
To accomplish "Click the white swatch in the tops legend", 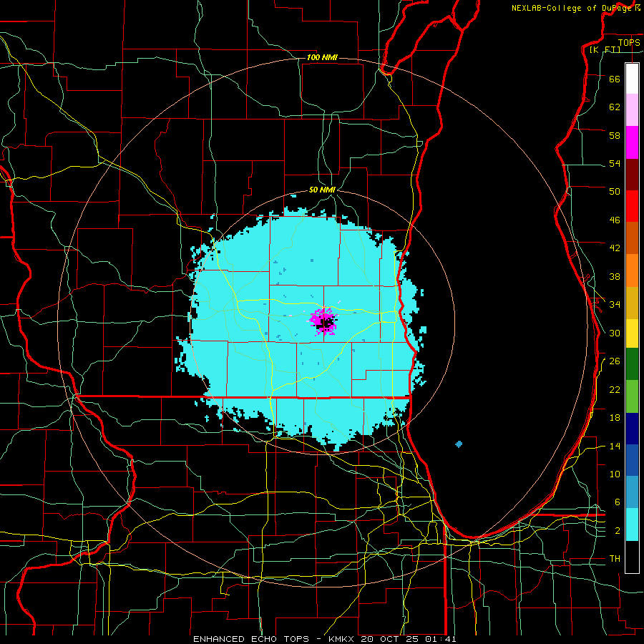I will point(632,79).
